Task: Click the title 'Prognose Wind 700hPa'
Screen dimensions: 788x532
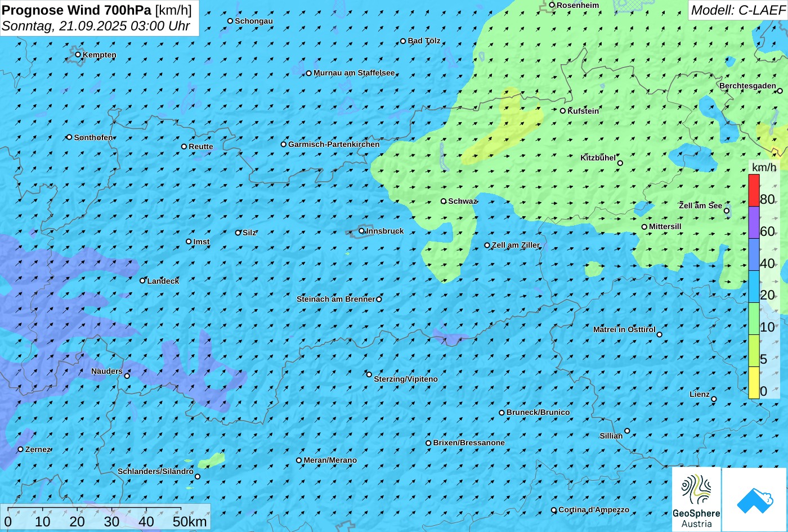Action: 77,10
